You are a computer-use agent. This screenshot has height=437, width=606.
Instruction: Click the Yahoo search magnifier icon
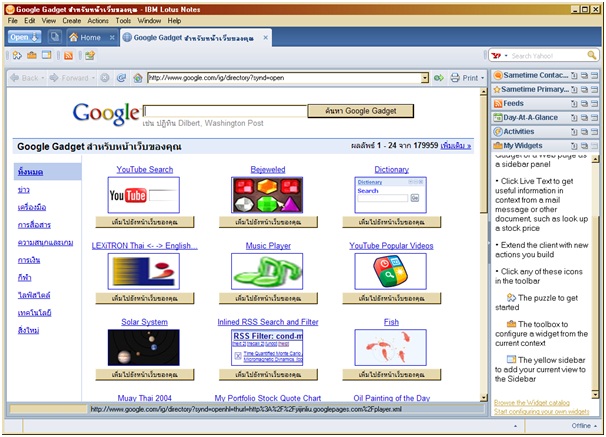592,55
